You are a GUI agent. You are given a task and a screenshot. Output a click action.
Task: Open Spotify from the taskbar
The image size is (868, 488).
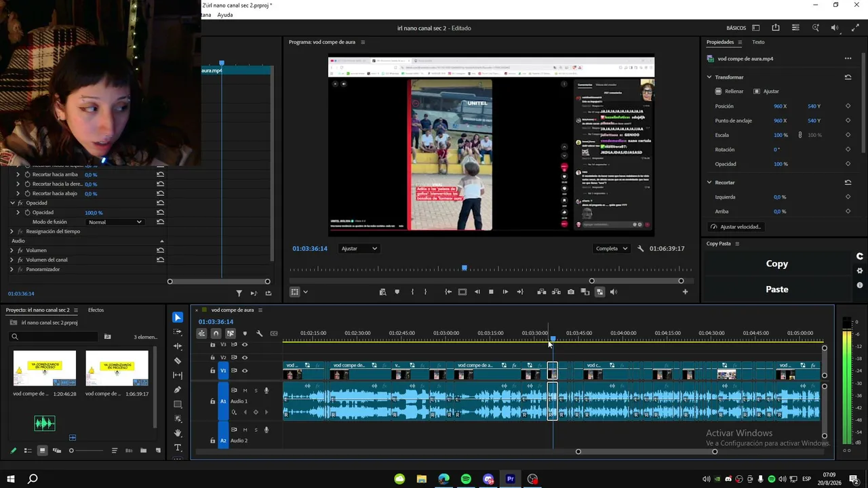coord(466,479)
